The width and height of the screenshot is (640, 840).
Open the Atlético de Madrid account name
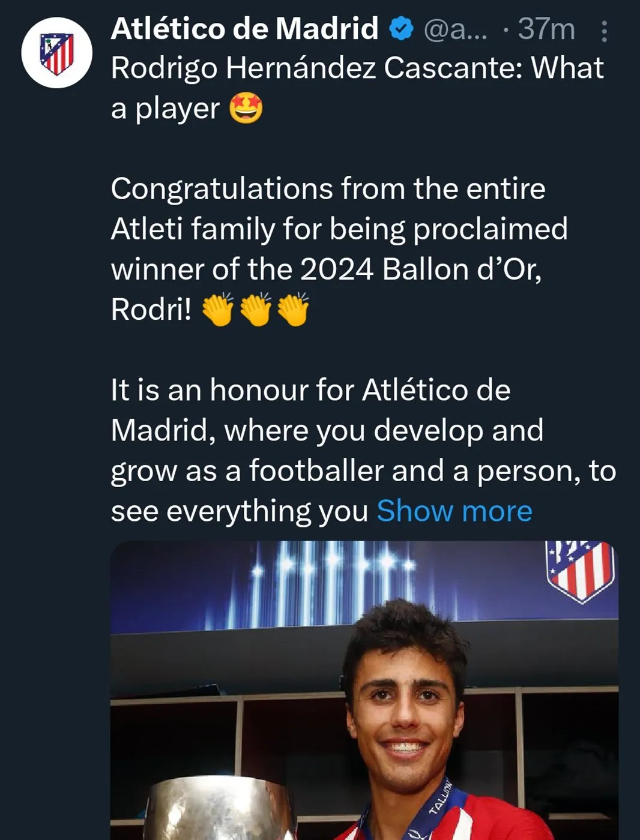(244, 29)
